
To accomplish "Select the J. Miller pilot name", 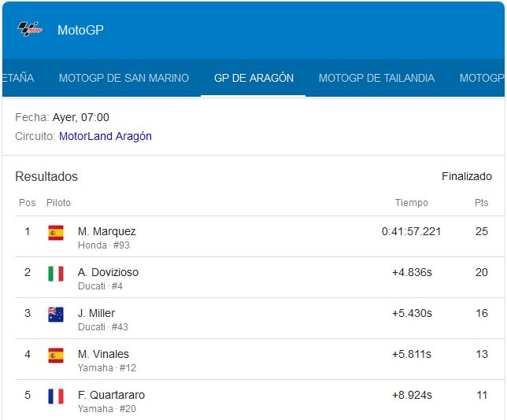I will [96, 313].
